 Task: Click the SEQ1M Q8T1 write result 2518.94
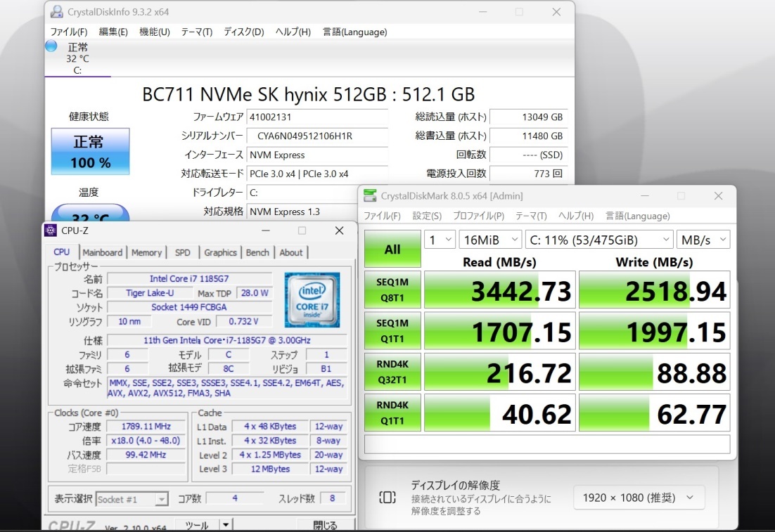point(655,290)
